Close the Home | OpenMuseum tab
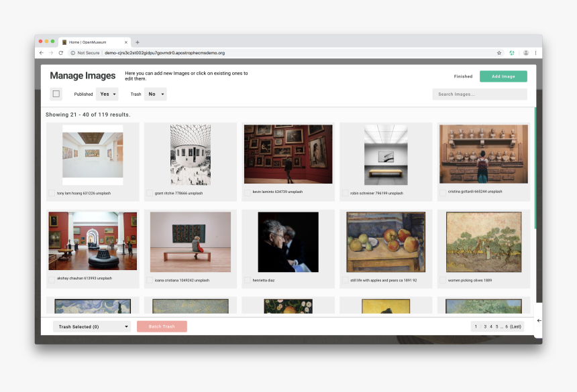The height and width of the screenshot is (392, 577). [126, 42]
